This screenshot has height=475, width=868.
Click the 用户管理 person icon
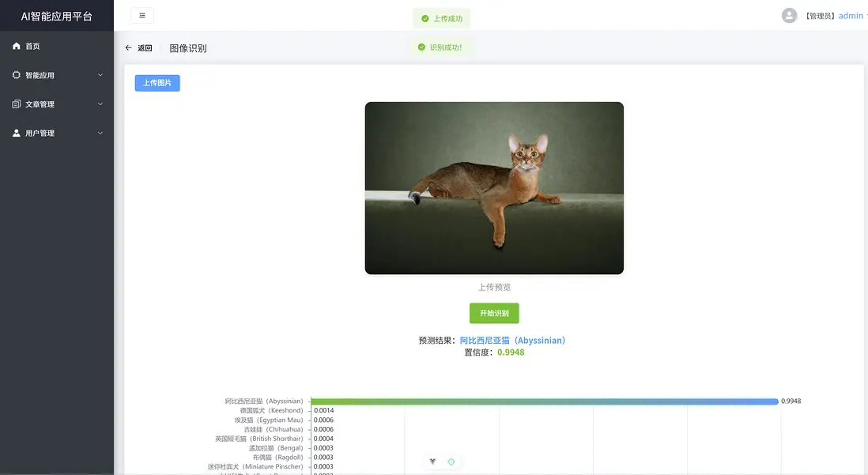[x=16, y=133]
